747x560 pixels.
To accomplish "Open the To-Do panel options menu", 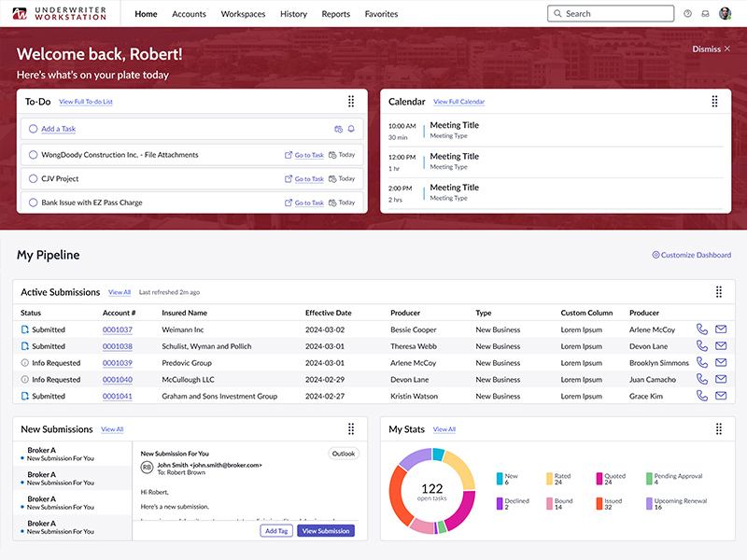I will click(351, 102).
